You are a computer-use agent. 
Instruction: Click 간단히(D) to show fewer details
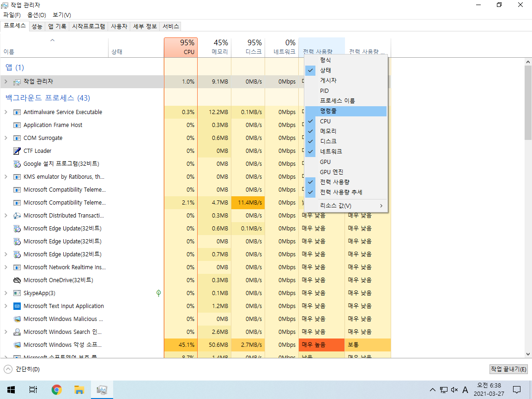(x=22, y=369)
